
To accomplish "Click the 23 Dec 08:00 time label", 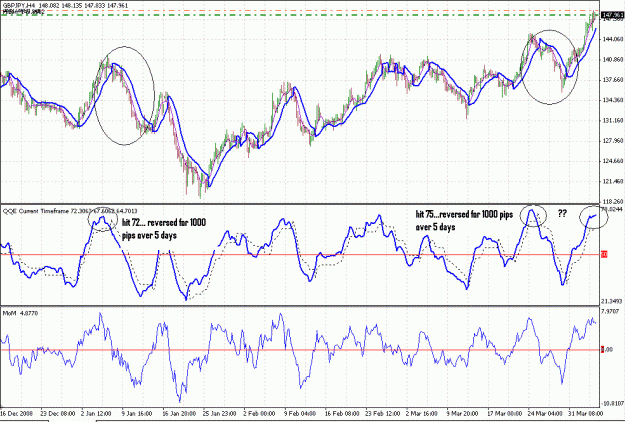I will click(x=57, y=413).
